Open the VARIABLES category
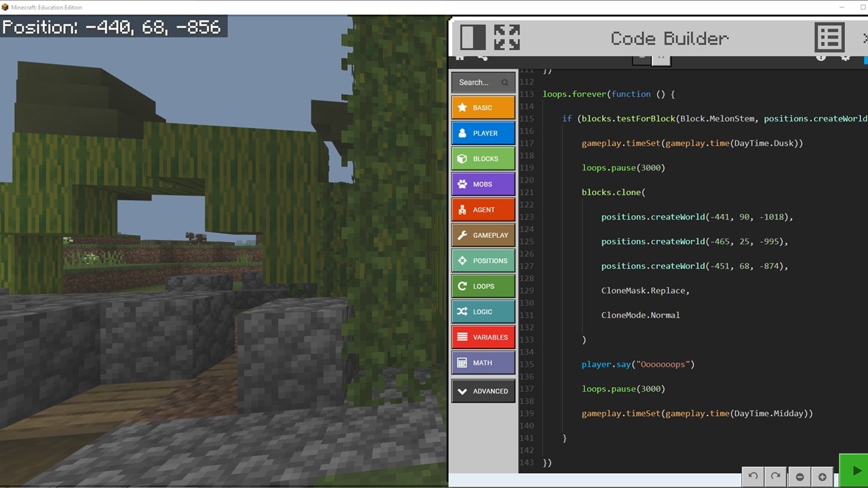This screenshot has height=488, width=868. point(483,337)
